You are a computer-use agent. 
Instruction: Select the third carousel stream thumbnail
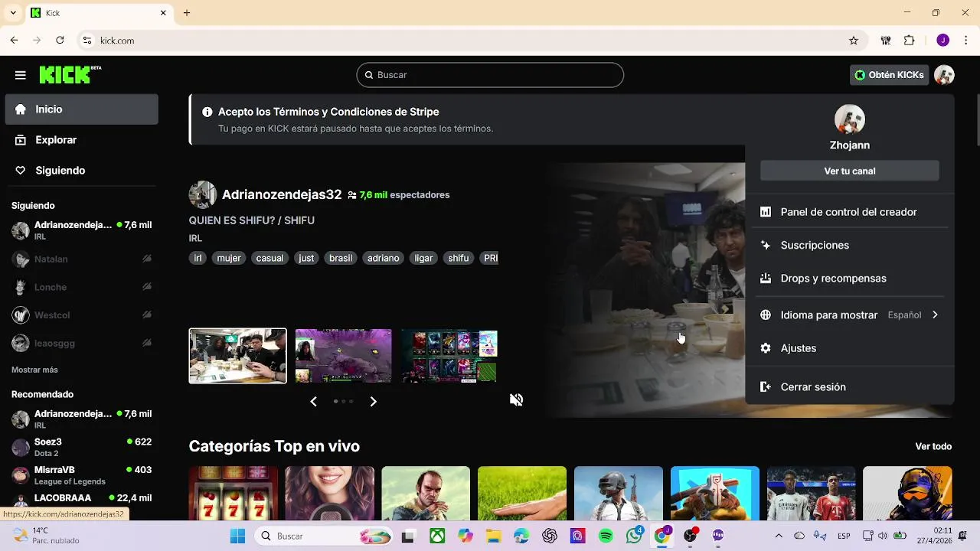[x=449, y=356]
